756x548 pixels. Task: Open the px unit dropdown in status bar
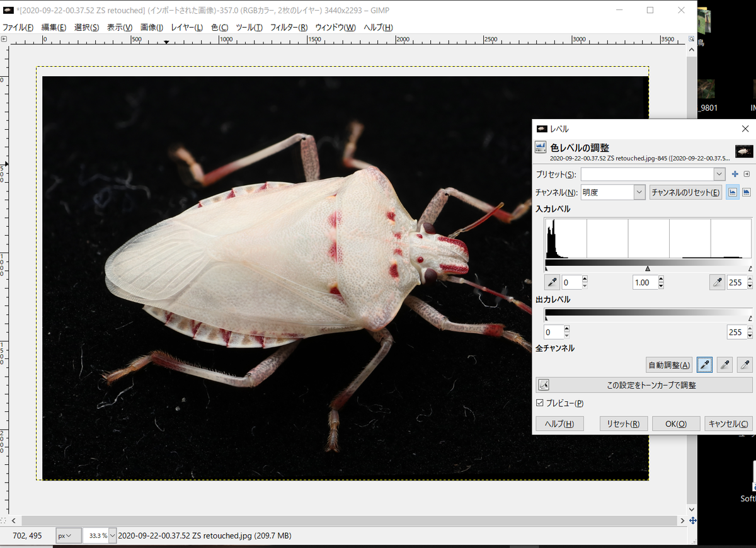click(68, 536)
